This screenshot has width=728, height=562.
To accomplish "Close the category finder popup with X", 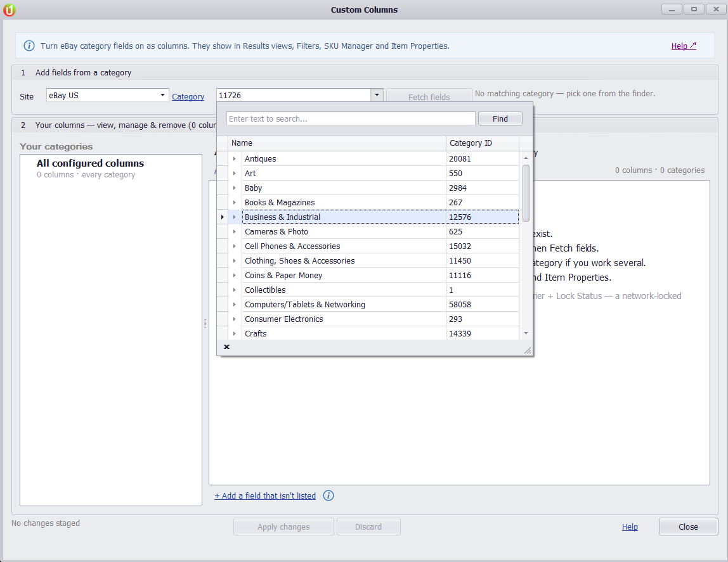I will pyautogui.click(x=226, y=347).
